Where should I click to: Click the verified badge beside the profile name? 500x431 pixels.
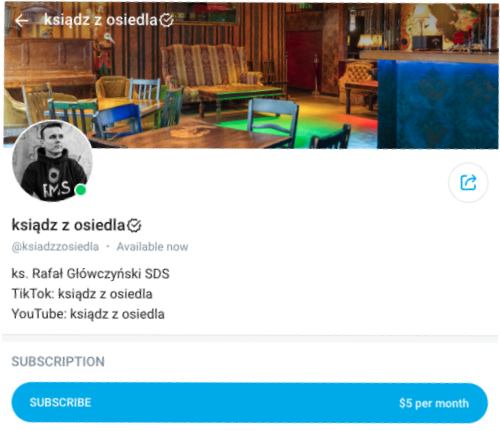click(x=134, y=225)
